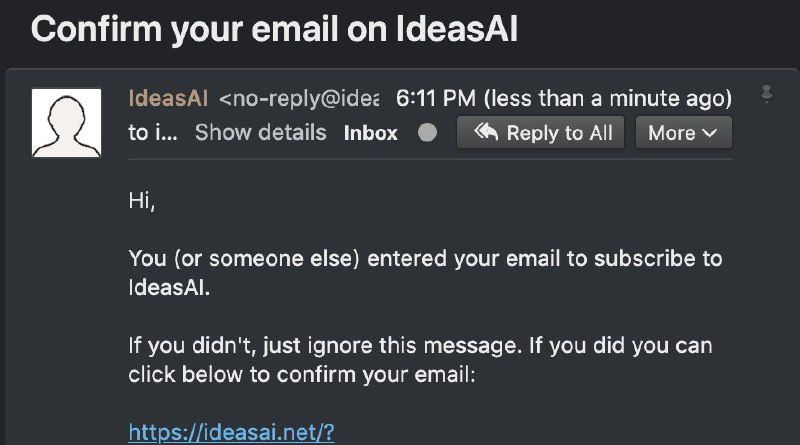Screen dimensions: 800x445
Task: Toggle the gray read/unread status dot
Action: tap(427, 133)
